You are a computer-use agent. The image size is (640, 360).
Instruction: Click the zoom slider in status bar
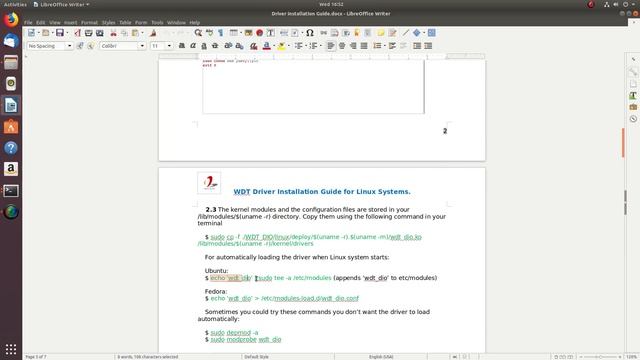(600, 357)
